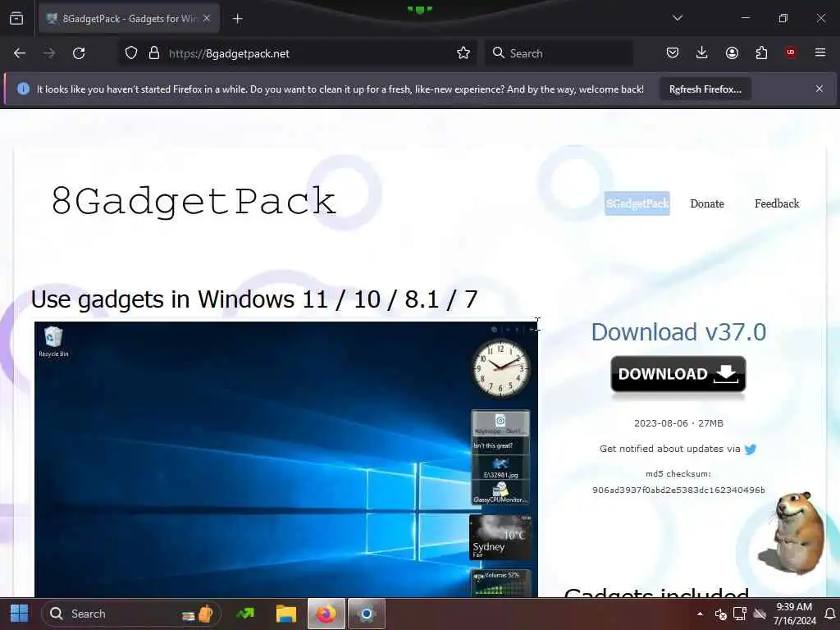Open the Donate page link

click(706, 203)
